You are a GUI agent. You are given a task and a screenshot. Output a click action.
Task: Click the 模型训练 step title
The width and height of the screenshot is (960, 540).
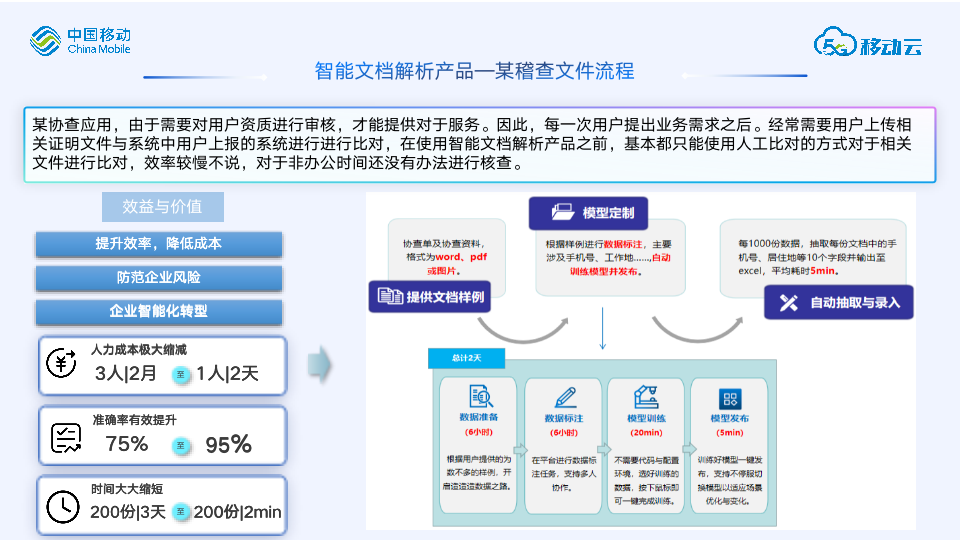647,419
